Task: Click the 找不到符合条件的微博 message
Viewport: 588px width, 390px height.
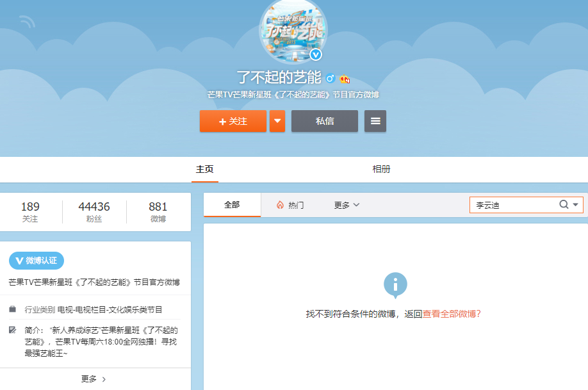Action: [x=350, y=314]
